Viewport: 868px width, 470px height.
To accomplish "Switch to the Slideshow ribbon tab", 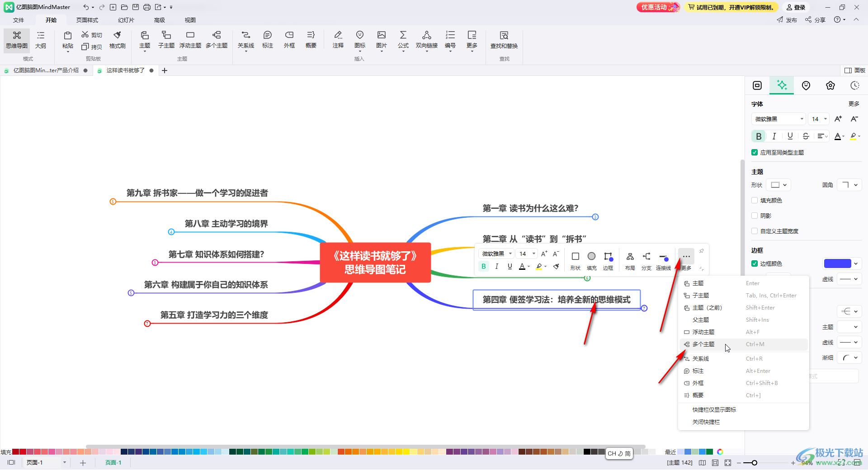I will [x=126, y=20].
